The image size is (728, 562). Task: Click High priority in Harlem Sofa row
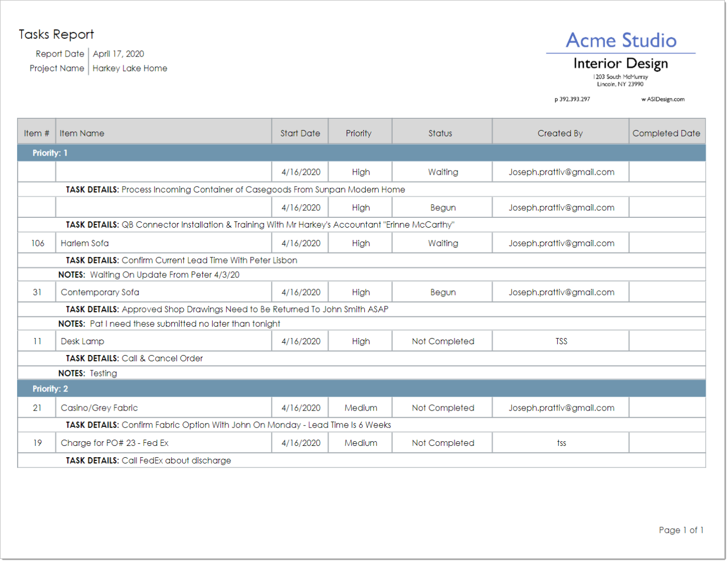361,243
